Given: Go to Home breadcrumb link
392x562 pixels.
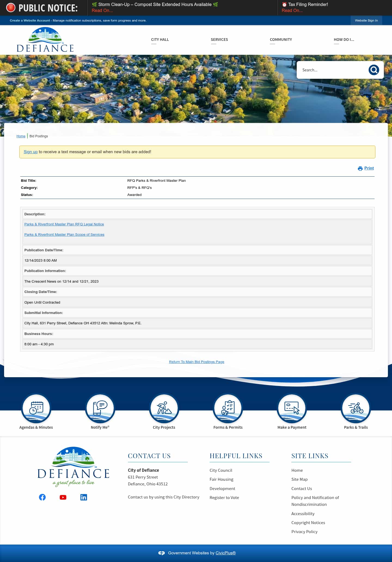Looking at the screenshot, I should pyautogui.click(x=21, y=136).
